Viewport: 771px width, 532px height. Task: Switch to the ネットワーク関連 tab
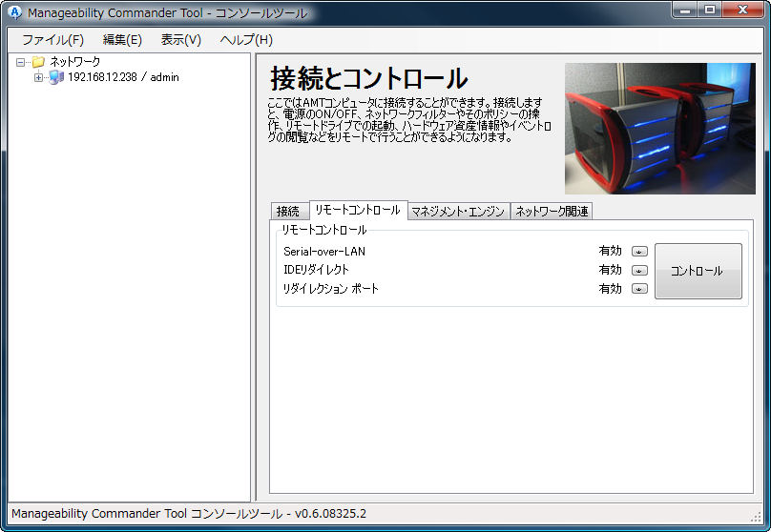point(552,212)
